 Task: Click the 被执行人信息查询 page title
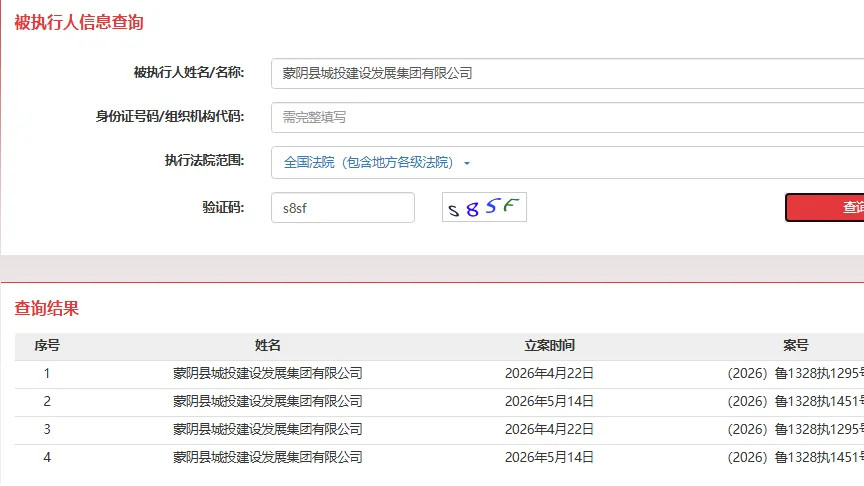(79, 23)
